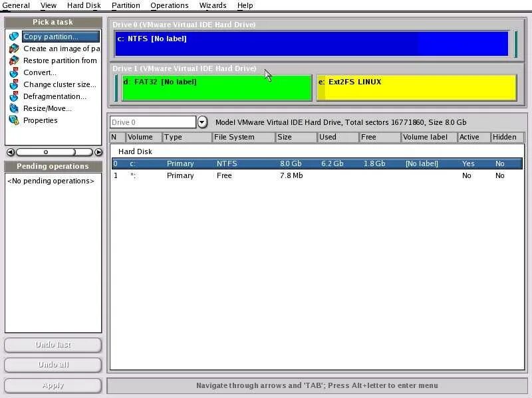Click the Create an image of partition icon
The width and height of the screenshot is (532, 398).
coord(14,48)
